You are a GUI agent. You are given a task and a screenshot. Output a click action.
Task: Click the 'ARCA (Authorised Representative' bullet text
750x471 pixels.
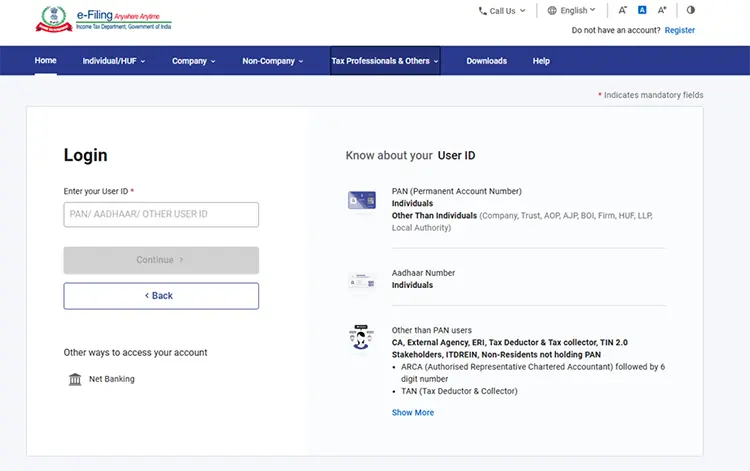pos(533,373)
